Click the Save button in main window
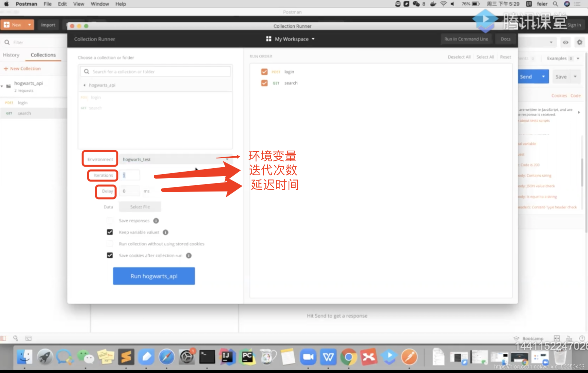Viewport: 588px width, 373px height. [561, 77]
